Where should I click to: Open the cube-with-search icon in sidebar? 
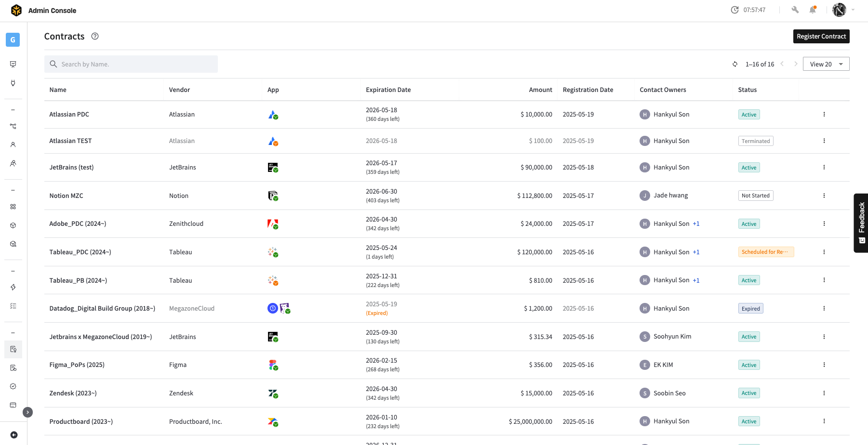[x=13, y=244]
